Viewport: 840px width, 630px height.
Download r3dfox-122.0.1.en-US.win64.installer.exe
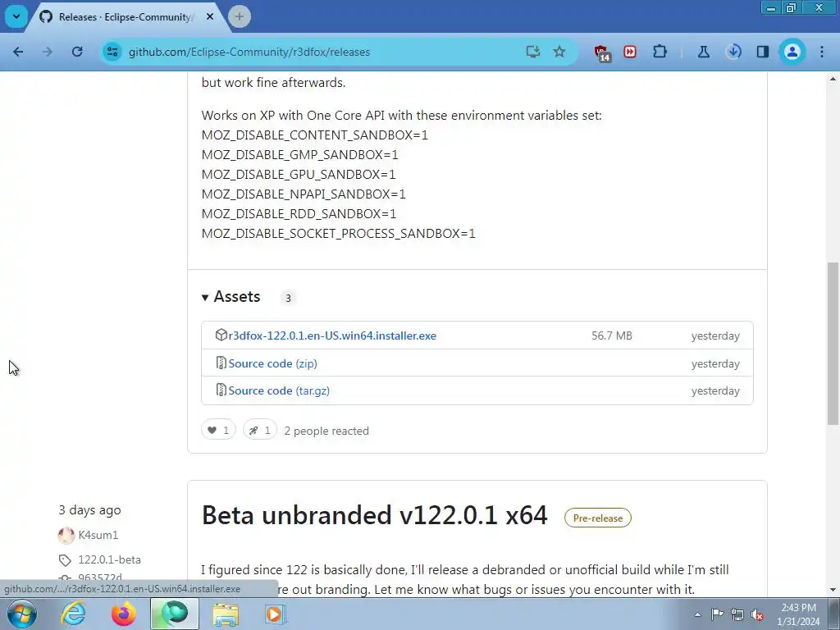(x=332, y=336)
